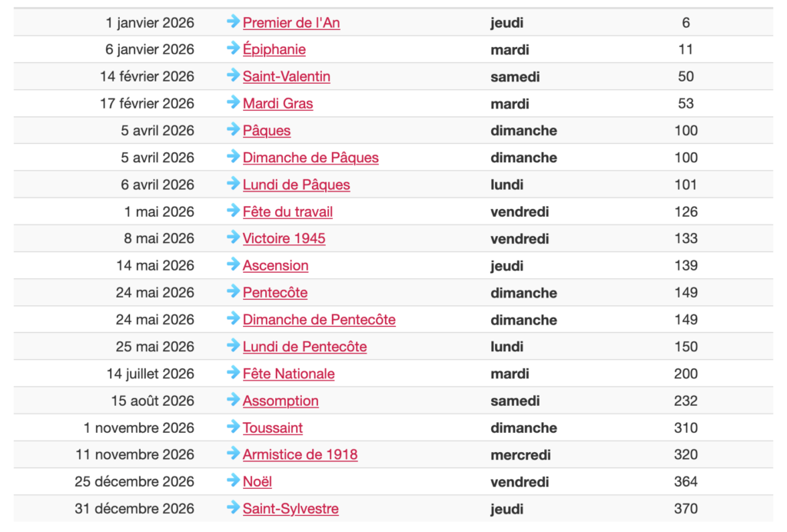
Task: Open the Premier de l'An link
Action: (x=291, y=23)
